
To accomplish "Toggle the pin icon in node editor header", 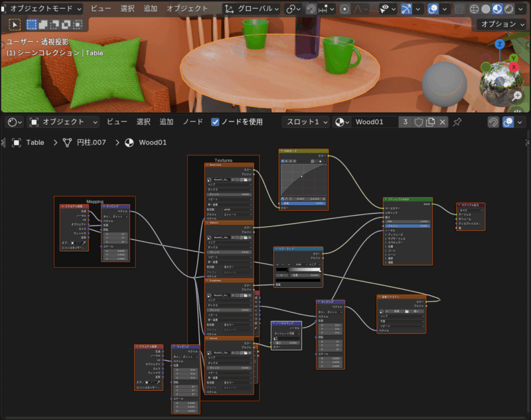I will click(x=457, y=122).
